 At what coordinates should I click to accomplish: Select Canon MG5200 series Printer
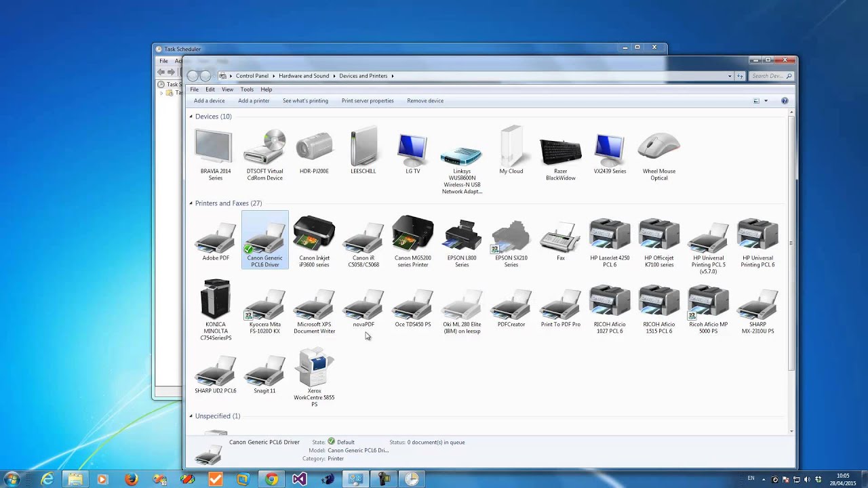[412, 241]
